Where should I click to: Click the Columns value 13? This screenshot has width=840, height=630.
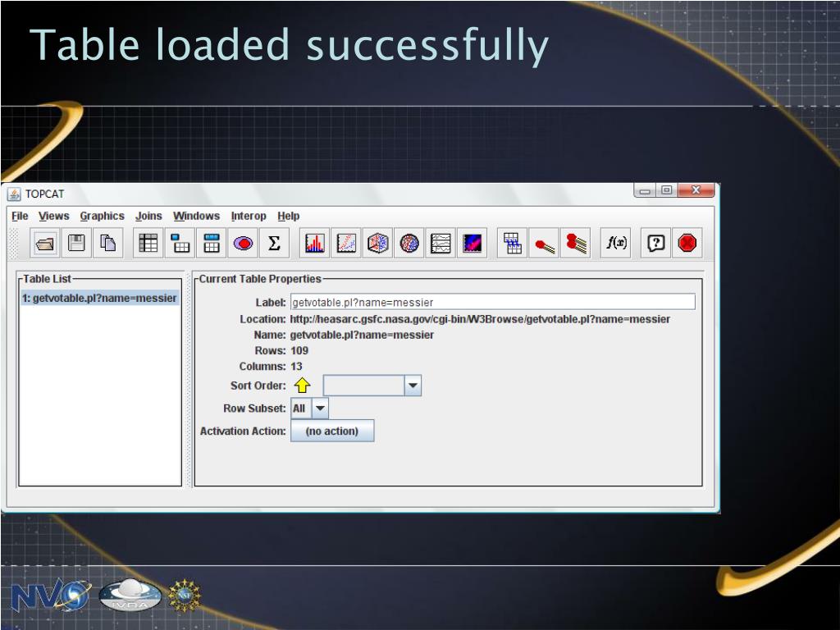point(296,367)
